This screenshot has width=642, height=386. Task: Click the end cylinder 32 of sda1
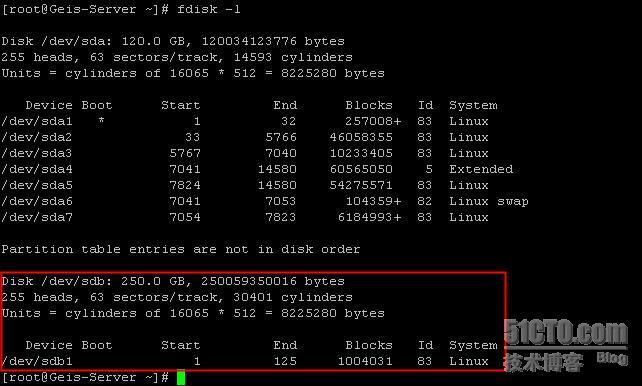289,122
